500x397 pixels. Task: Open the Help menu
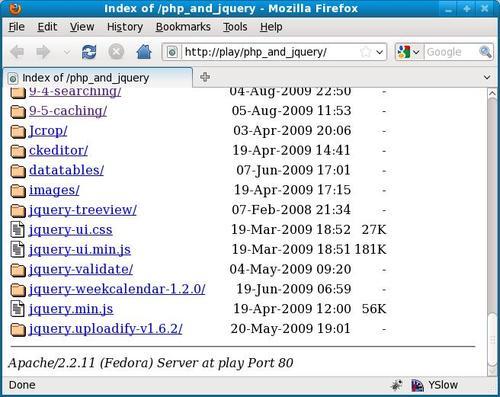click(271, 27)
